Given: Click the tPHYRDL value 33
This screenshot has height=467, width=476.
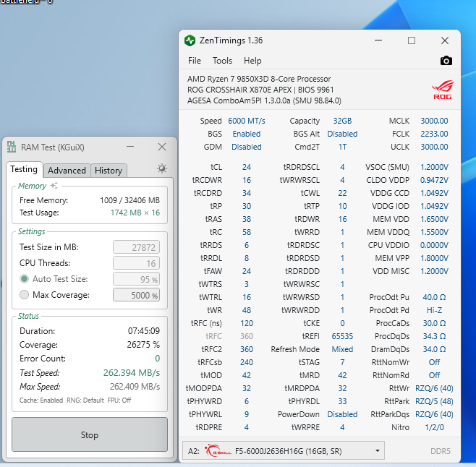Looking at the screenshot, I should click(342, 401).
